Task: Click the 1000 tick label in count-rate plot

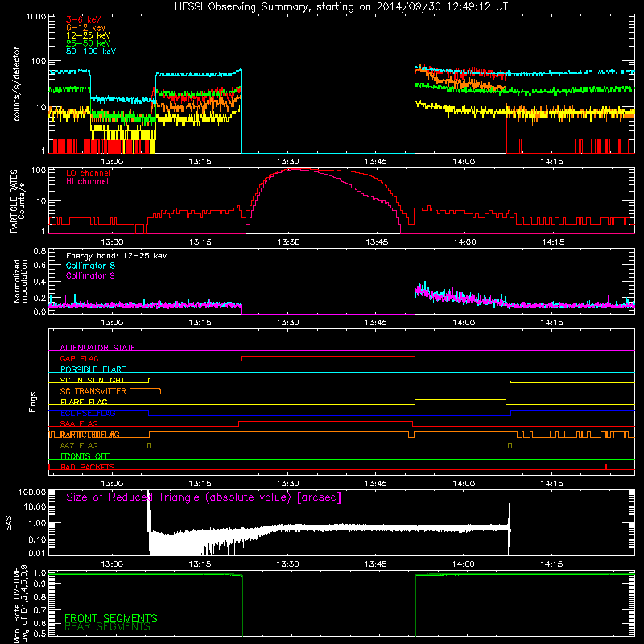Action: 35,17
